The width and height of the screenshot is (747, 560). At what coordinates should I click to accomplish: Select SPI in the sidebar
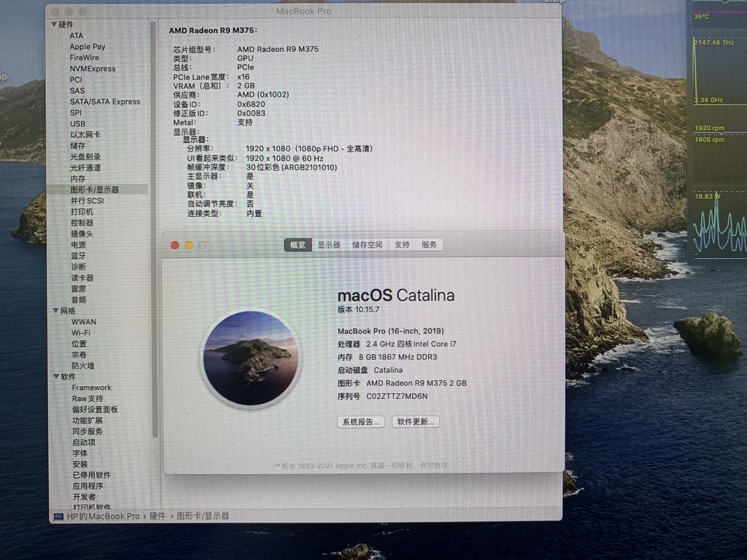(x=76, y=112)
